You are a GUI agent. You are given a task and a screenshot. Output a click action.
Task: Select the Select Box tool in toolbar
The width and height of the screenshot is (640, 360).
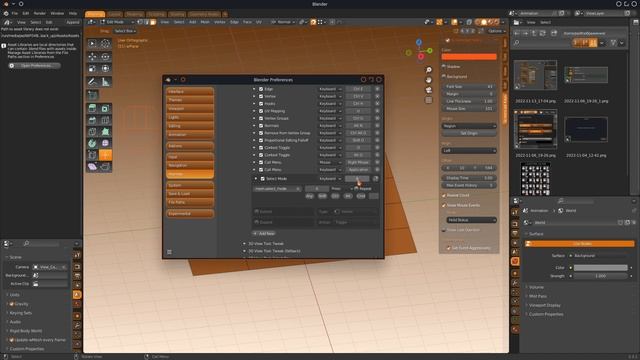(x=93, y=44)
